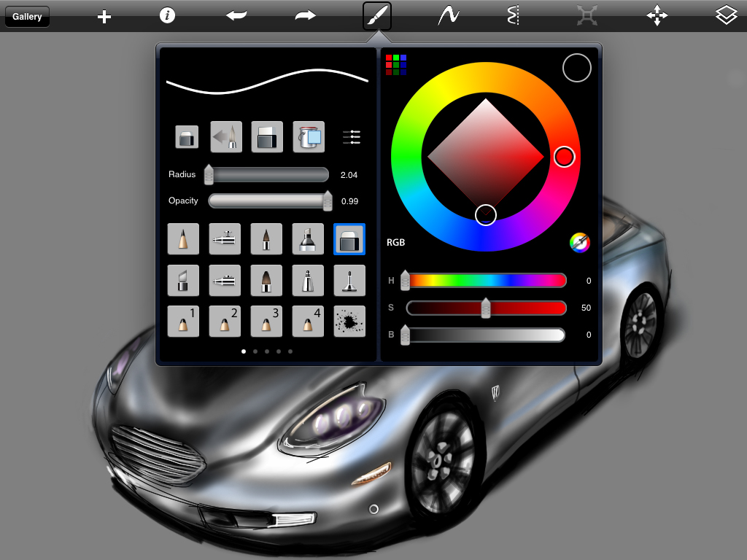Expand advanced brush settings sliders icon
747x560 pixels.
[351, 137]
